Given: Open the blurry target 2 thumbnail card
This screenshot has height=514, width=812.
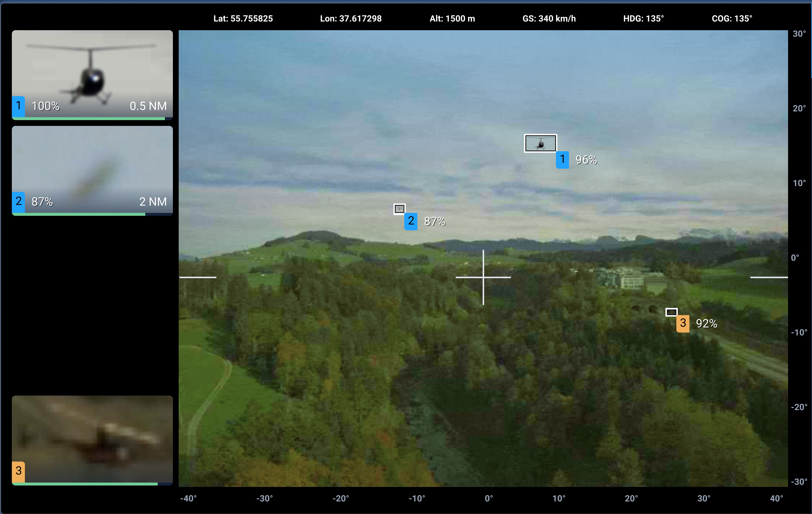Looking at the screenshot, I should click(92, 165).
